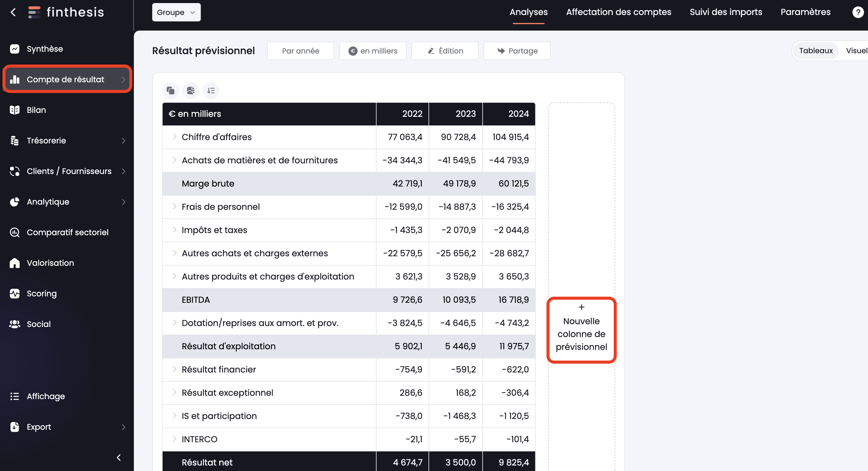Click the 9 726,6 EBITDA cell
The image size is (868, 471).
click(x=402, y=300)
